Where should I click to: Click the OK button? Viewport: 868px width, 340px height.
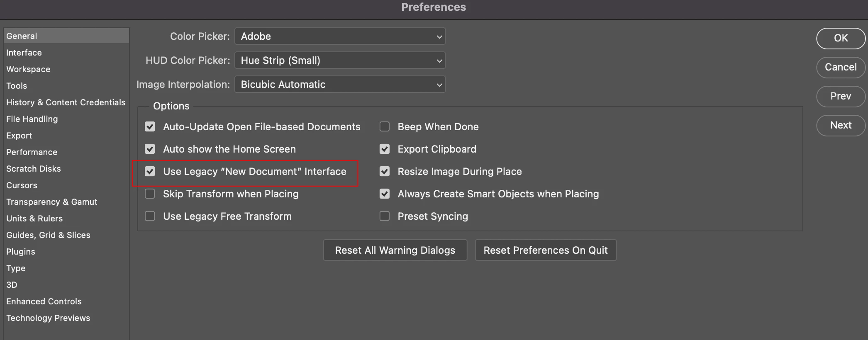(x=841, y=38)
